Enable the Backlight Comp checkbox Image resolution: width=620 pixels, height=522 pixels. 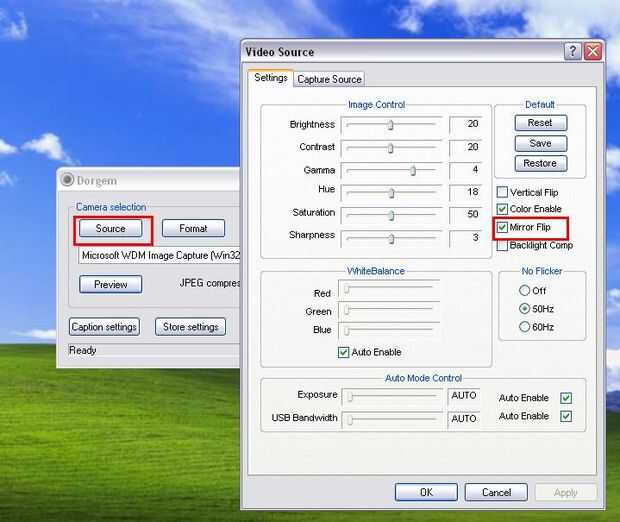tap(502, 246)
